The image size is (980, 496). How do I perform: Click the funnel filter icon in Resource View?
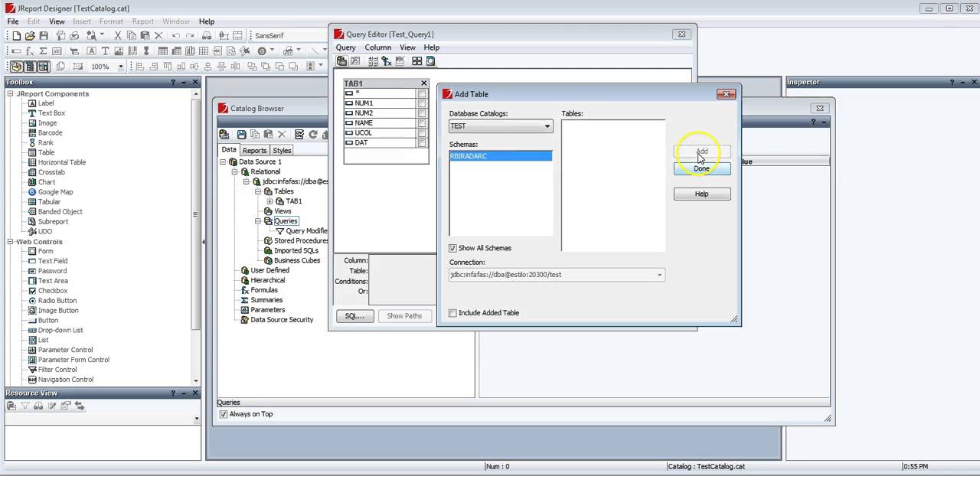(25, 406)
